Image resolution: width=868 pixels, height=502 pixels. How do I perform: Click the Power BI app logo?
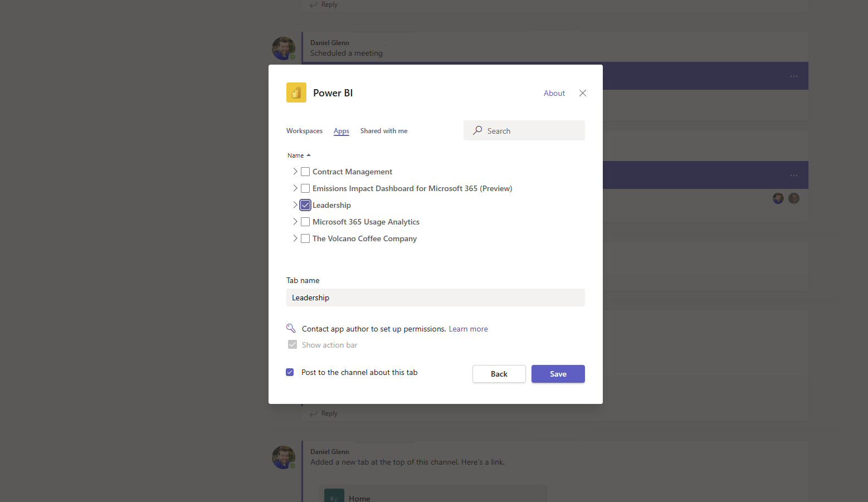click(296, 92)
